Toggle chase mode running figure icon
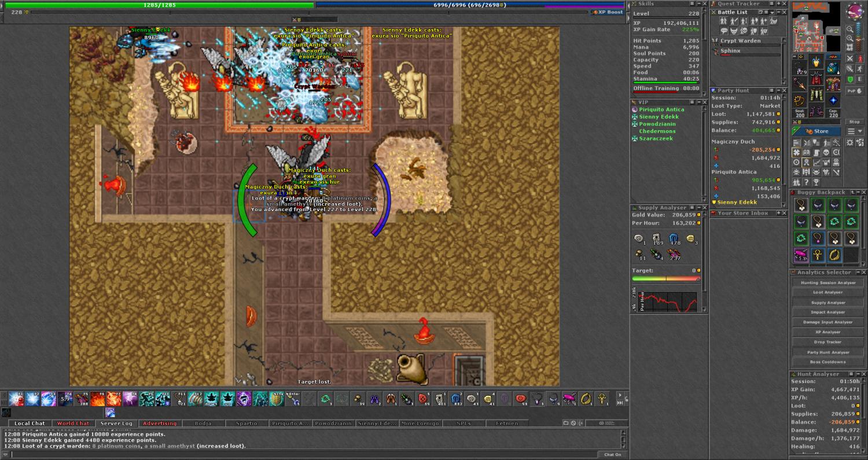 pos(859,69)
